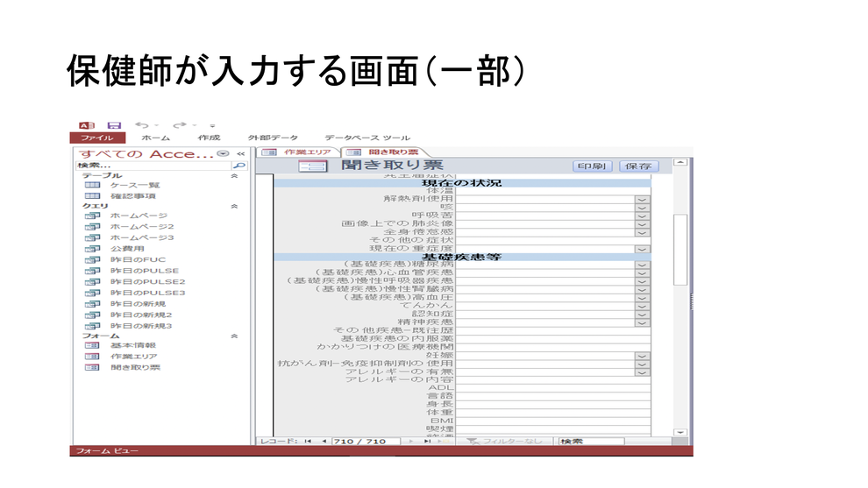The width and height of the screenshot is (868, 488).
Task: Go to last record button
Action: tap(427, 442)
